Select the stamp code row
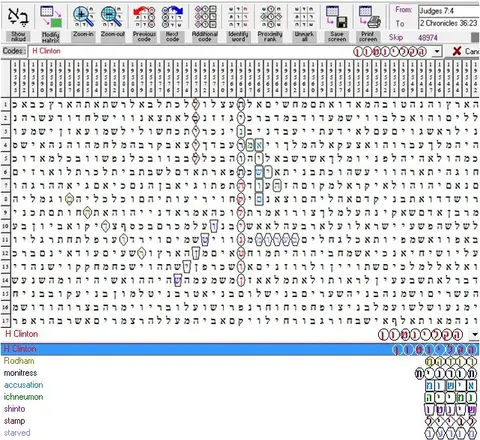The width and height of the screenshot is (480, 440). pos(240,421)
